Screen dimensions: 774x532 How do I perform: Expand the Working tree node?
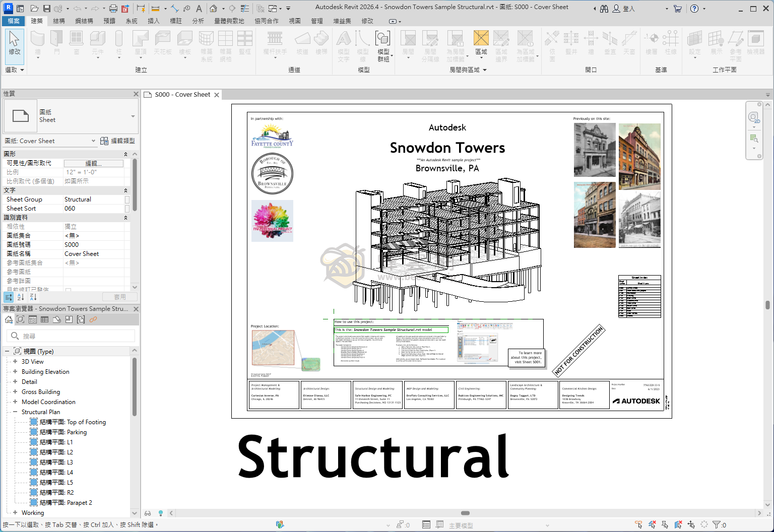point(15,512)
